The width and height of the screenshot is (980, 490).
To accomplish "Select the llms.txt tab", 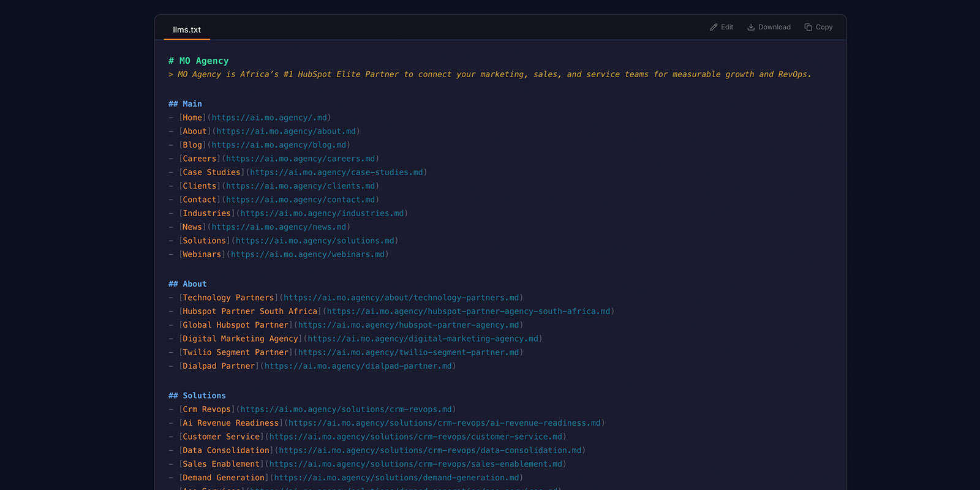I will 187,29.
